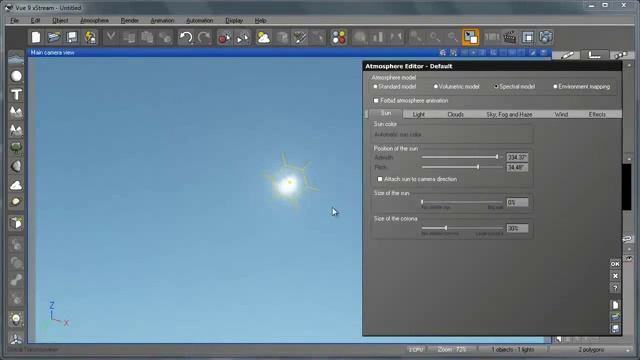Switch to the Wind tab

click(x=561, y=114)
